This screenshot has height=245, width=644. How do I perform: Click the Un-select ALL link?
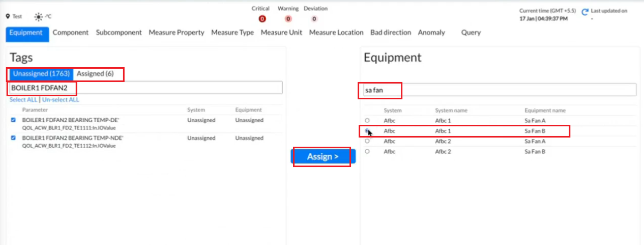pyautogui.click(x=61, y=100)
